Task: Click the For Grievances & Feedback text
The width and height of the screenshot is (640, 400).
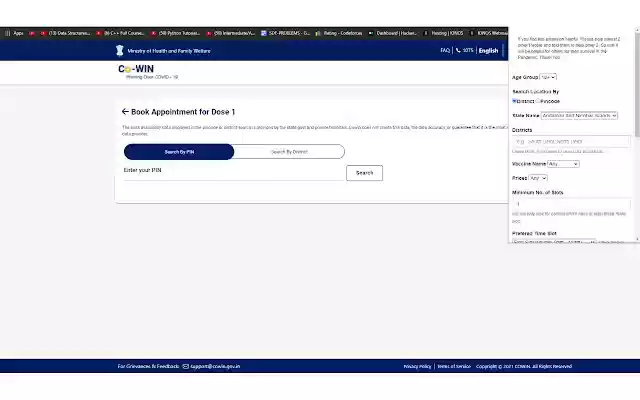Action: (x=148, y=366)
